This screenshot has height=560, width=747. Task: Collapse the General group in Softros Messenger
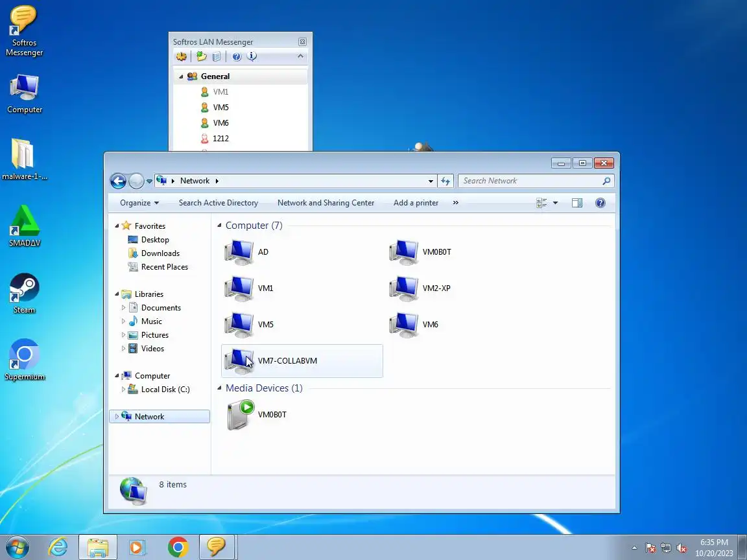[180, 76]
